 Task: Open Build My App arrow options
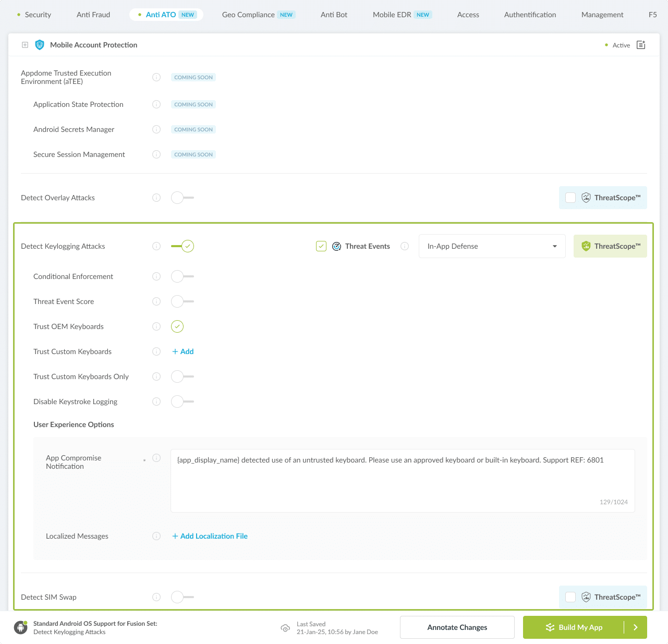click(x=636, y=627)
